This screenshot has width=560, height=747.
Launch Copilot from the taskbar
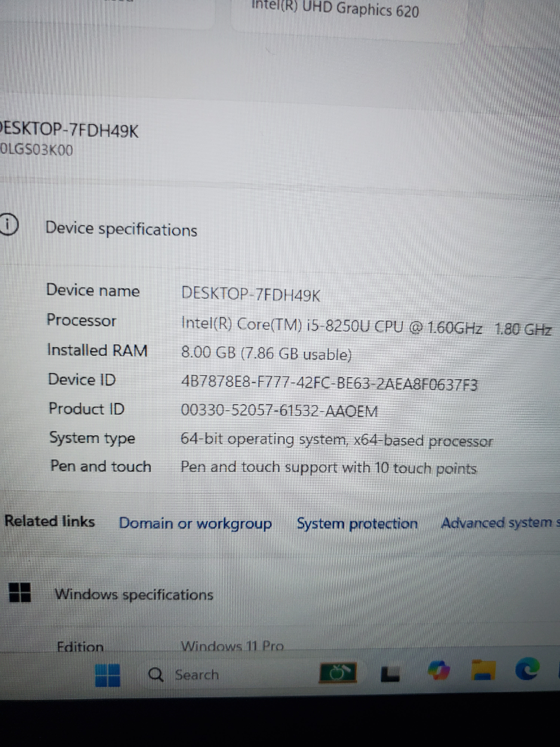[x=439, y=671]
